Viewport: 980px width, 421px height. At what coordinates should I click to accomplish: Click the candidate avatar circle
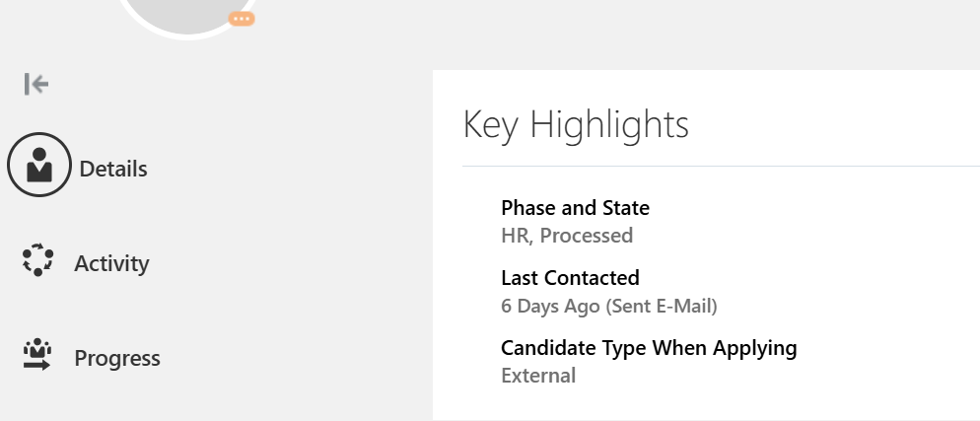point(187,16)
